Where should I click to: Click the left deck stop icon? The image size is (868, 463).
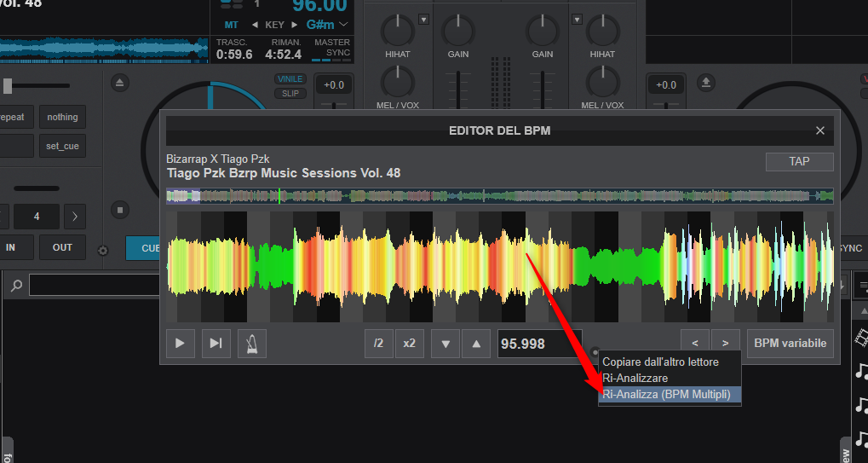pos(119,210)
